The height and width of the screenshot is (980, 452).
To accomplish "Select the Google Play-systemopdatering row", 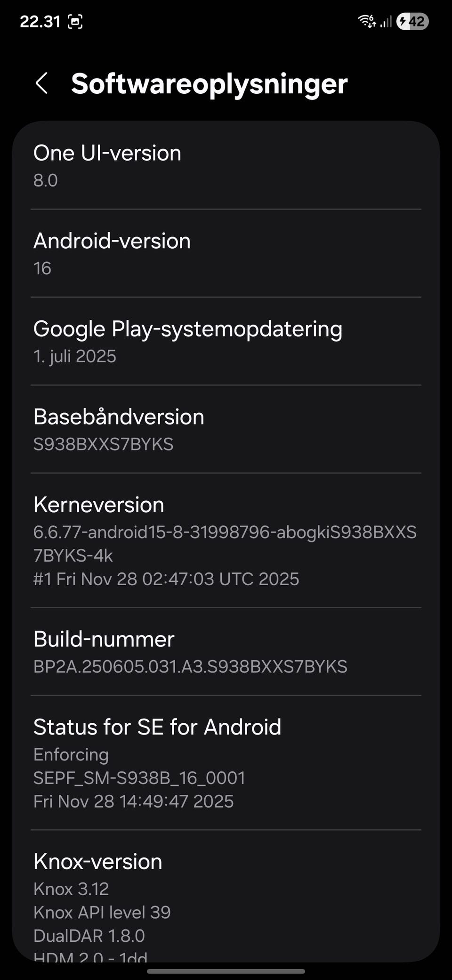I will (226, 342).
